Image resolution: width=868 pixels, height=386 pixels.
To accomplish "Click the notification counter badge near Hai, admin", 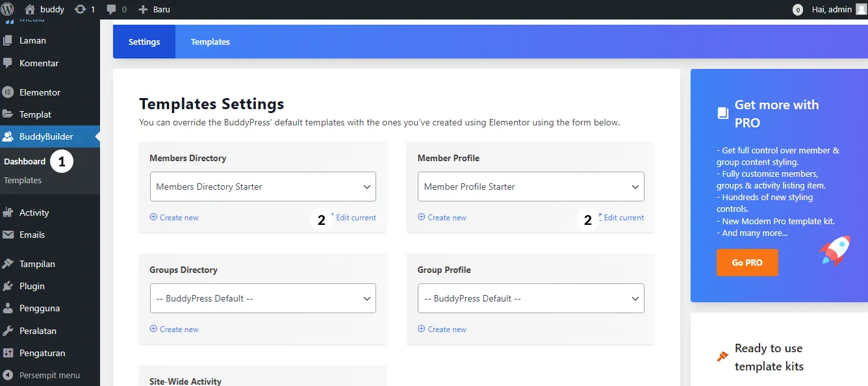I will tap(798, 10).
